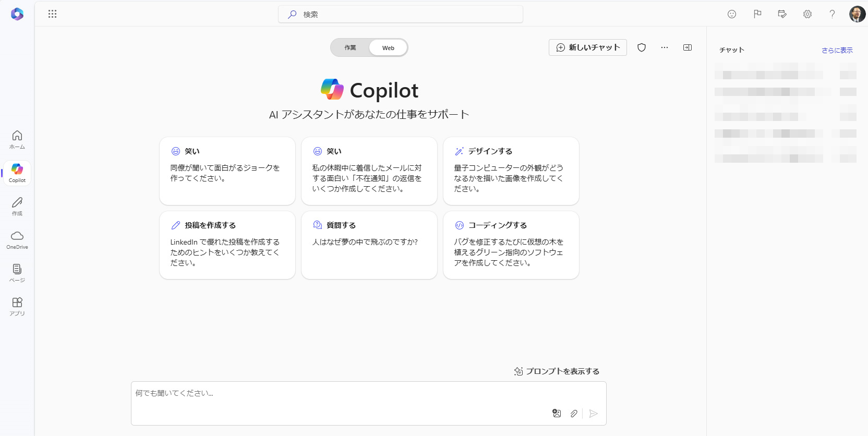This screenshot has height=436, width=868.
Task: Select Copilot in the left sidebar
Action: coord(17,173)
